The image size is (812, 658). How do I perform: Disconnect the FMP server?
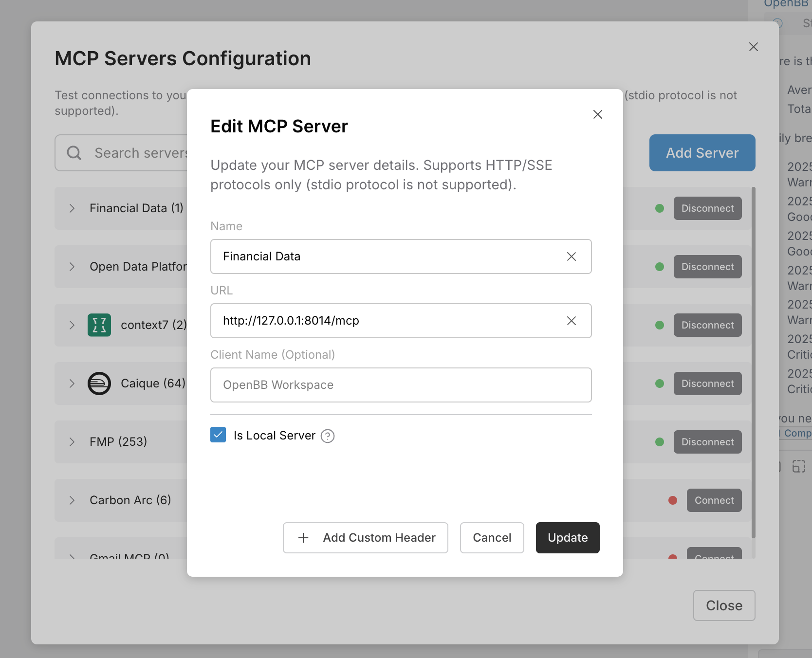click(x=707, y=442)
